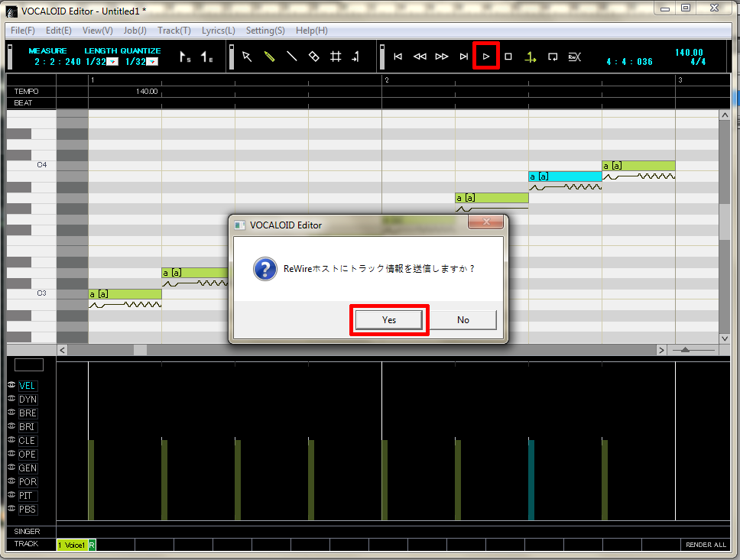Viewport: 740px width, 560px height.
Task: Click the RENDER ALL button
Action: (x=706, y=545)
